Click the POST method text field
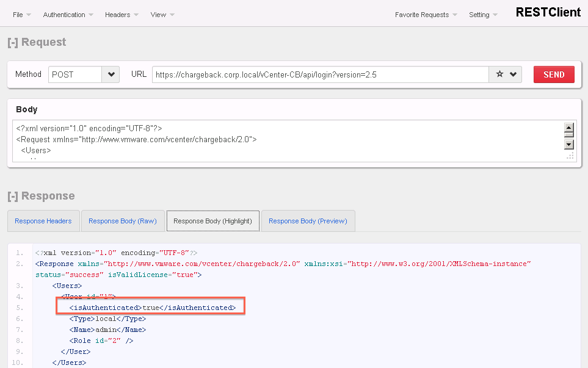Screen dimensions: 588x368 click(74, 74)
